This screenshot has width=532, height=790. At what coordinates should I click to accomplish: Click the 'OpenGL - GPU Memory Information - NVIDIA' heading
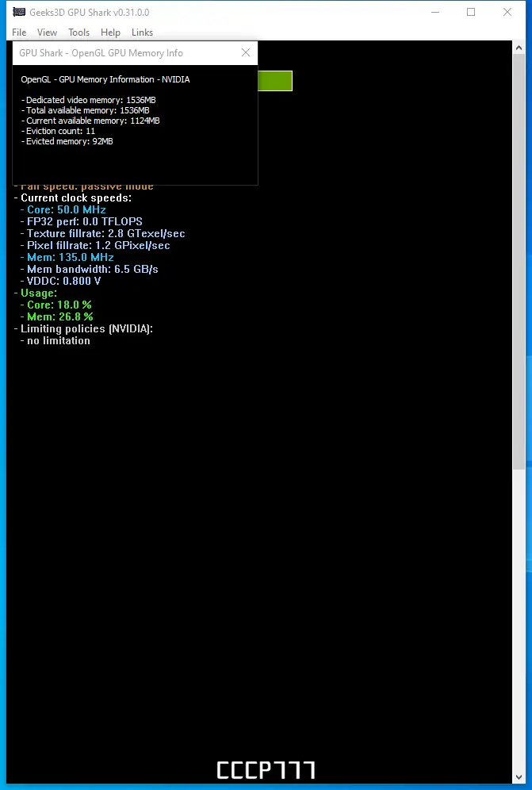pos(105,79)
